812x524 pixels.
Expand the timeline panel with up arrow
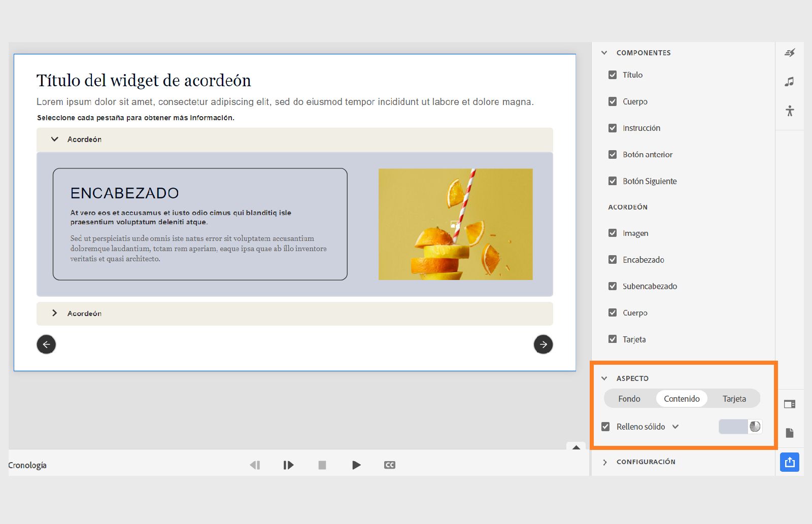(x=576, y=447)
